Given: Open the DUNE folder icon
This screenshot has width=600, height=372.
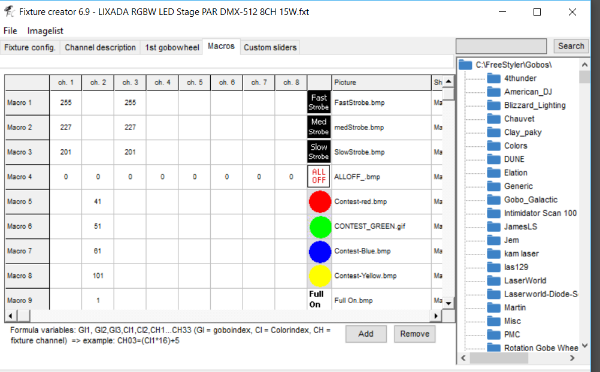Looking at the screenshot, I should [494, 159].
